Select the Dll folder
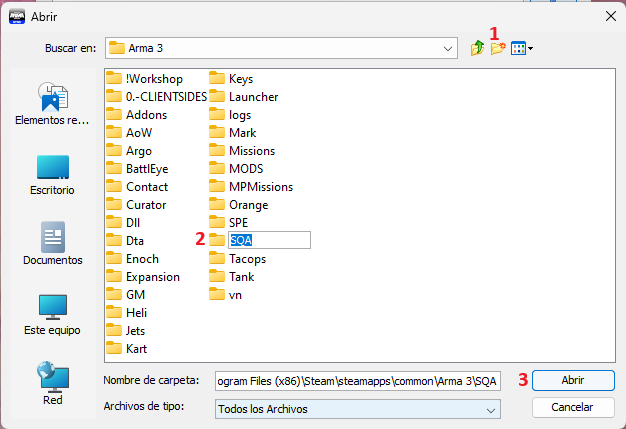The height and width of the screenshot is (429, 626). click(x=123, y=223)
